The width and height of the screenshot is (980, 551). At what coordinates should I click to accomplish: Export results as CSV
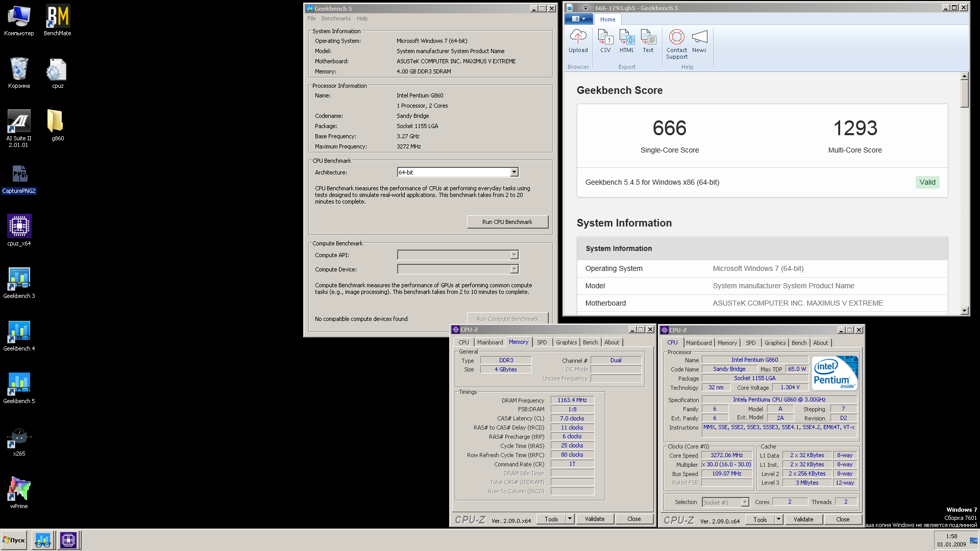[605, 41]
